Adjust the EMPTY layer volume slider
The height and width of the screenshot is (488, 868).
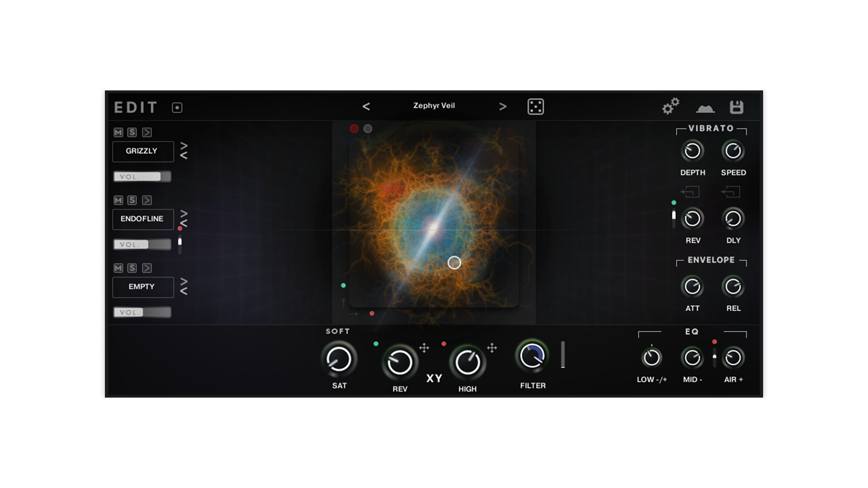pos(142,312)
